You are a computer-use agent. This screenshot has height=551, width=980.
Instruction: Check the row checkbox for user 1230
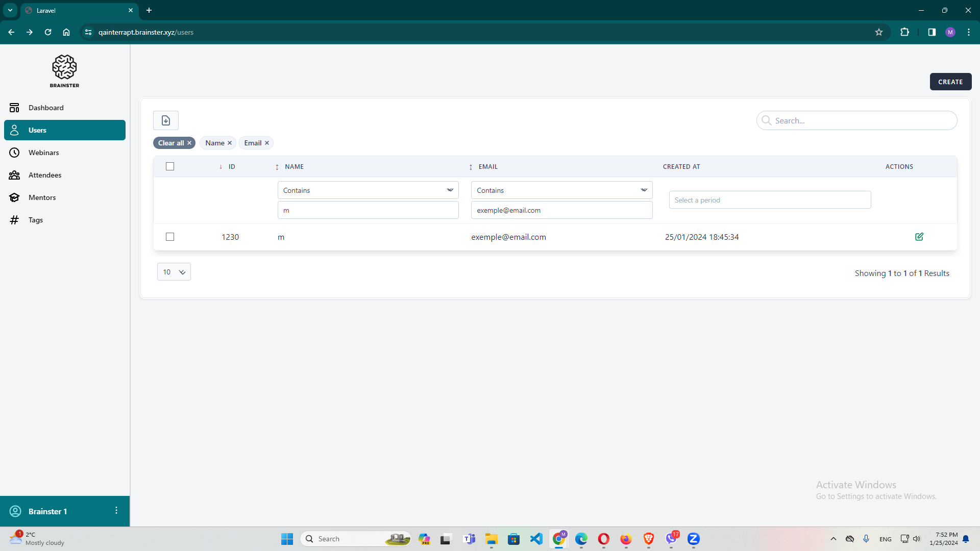pos(170,237)
